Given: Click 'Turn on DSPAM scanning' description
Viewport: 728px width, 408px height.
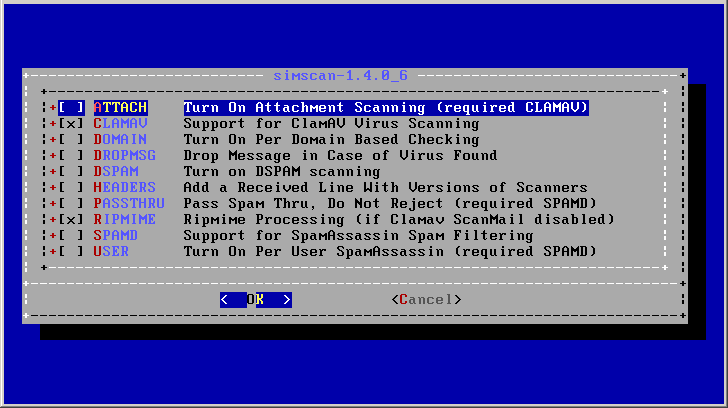Looking at the screenshot, I should click(x=282, y=172).
